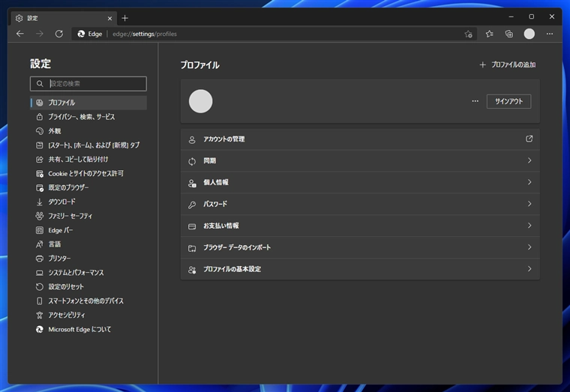The height and width of the screenshot is (392, 570).
Task: Click プロファイルの追加 add profile button
Action: 508,65
